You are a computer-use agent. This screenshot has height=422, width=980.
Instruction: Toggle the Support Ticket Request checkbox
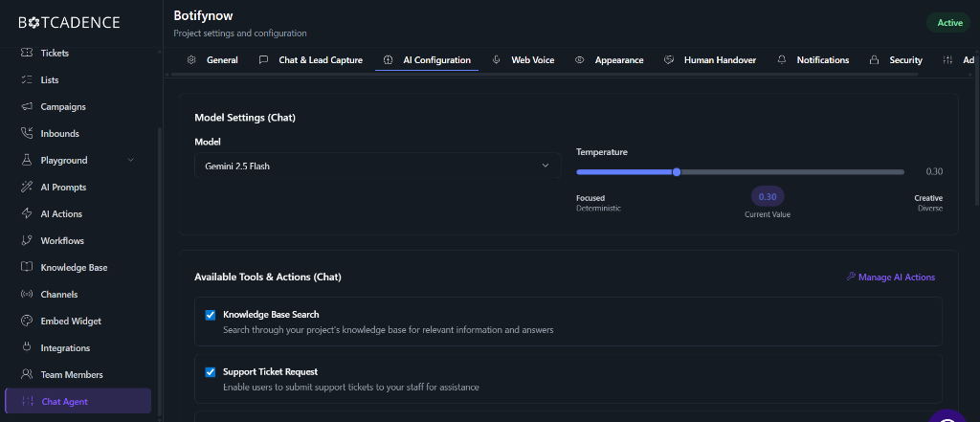tap(210, 372)
